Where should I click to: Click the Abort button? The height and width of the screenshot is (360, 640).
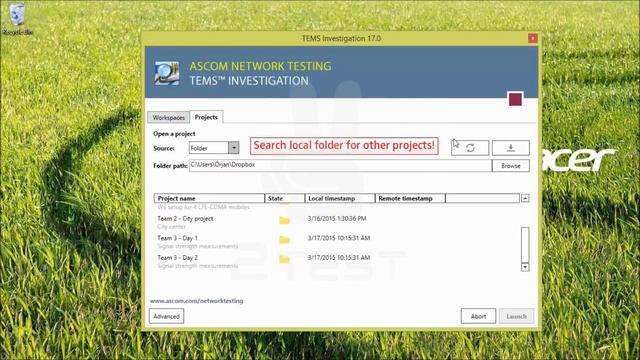coord(478,316)
